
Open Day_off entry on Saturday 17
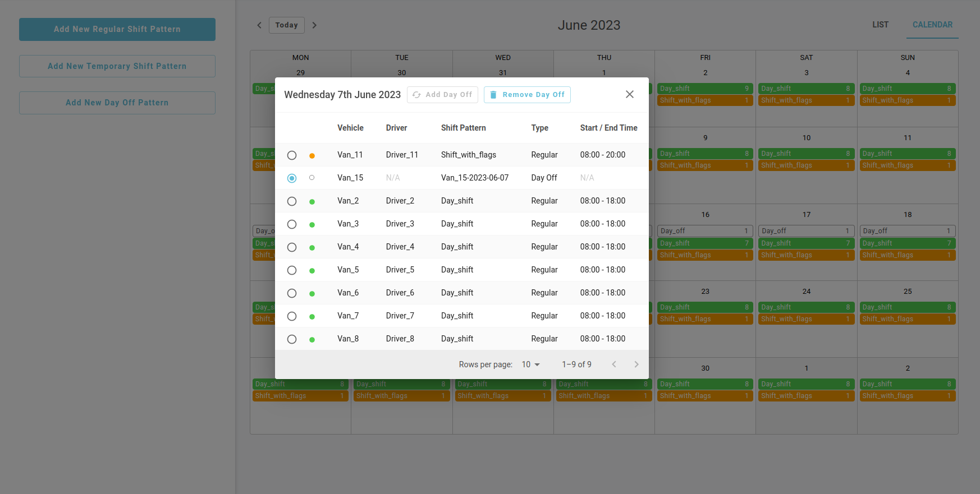point(805,231)
